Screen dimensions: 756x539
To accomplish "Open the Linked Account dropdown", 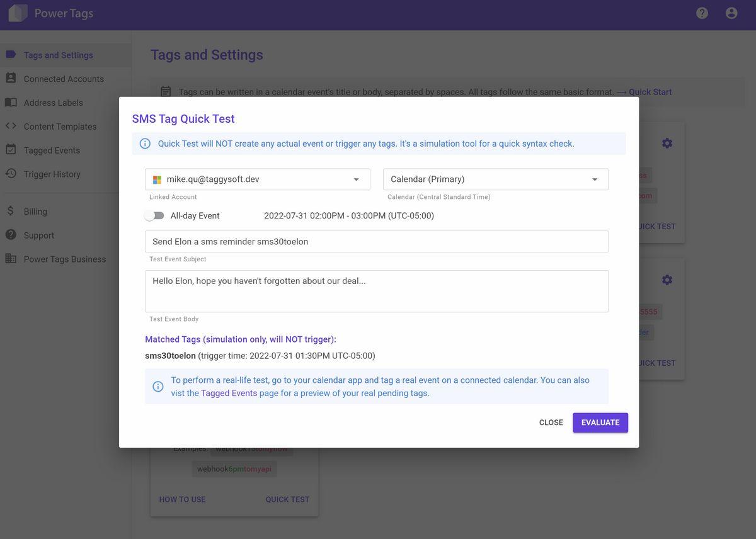I will [x=258, y=179].
